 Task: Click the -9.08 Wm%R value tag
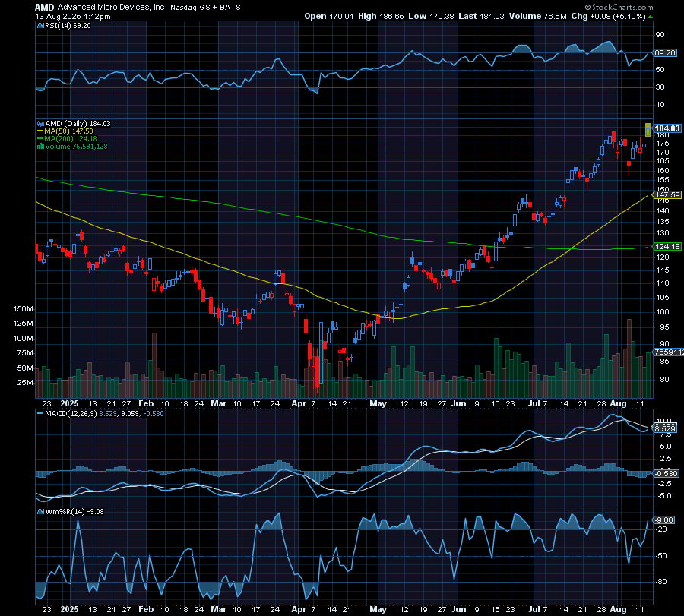pyautogui.click(x=663, y=521)
